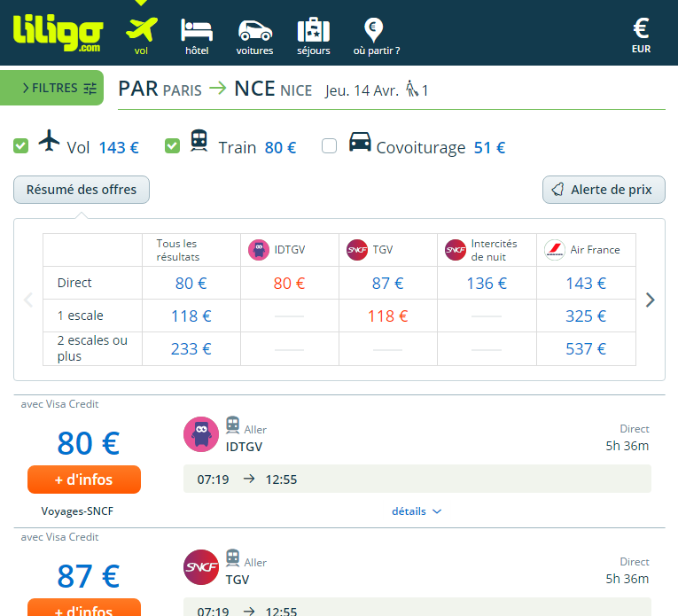Select Direct 80 € under Tous les résultats
This screenshot has width=678, height=616.
tap(191, 283)
